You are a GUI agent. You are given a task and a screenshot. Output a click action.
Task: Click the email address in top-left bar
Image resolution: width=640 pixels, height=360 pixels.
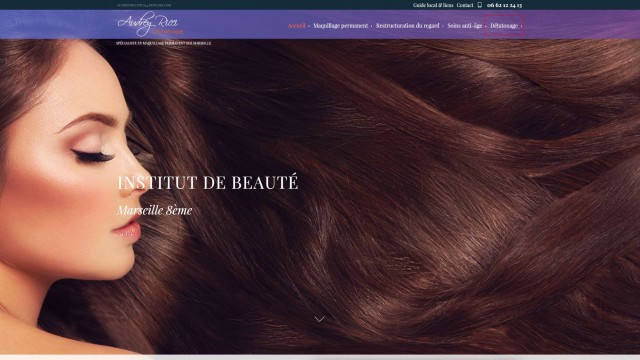(144, 5)
